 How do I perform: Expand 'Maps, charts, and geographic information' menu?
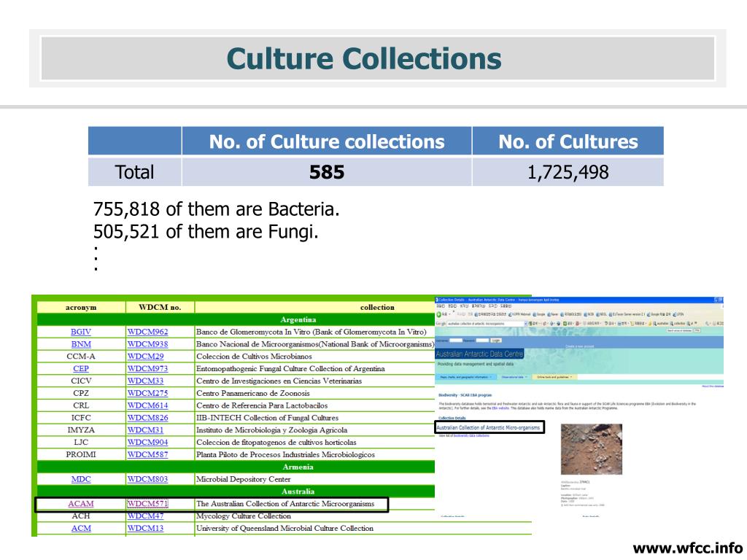tap(466, 377)
